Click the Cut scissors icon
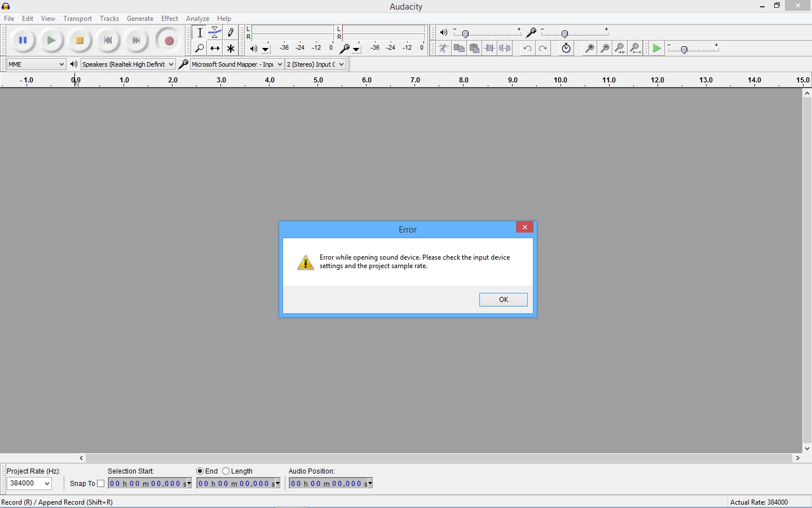Viewport: 812px width, 508px height. coord(444,49)
